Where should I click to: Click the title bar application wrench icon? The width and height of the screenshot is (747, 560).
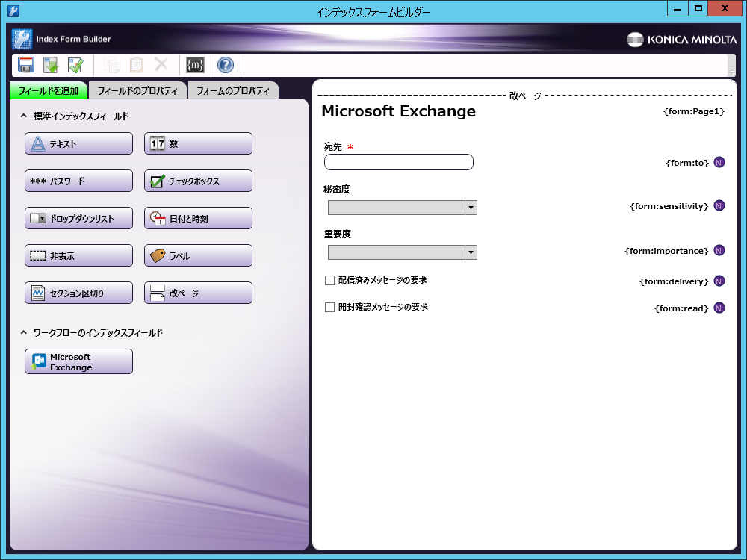coord(13,10)
